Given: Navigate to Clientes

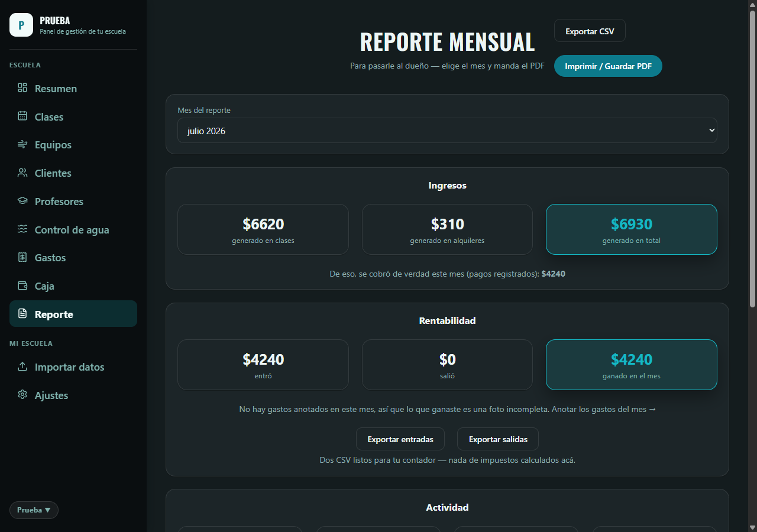Looking at the screenshot, I should 73,173.
